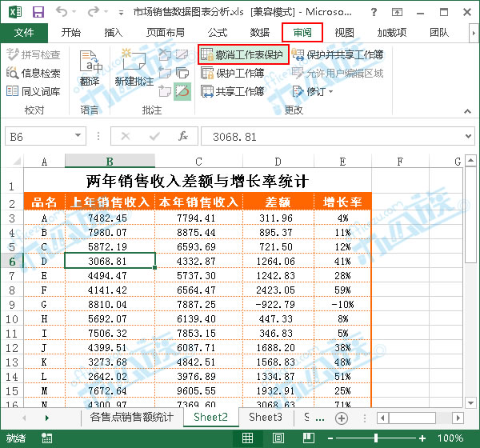Viewport: 480px width, 448px height.
Task: Click the 翻译 translate icon
Action: [90, 68]
